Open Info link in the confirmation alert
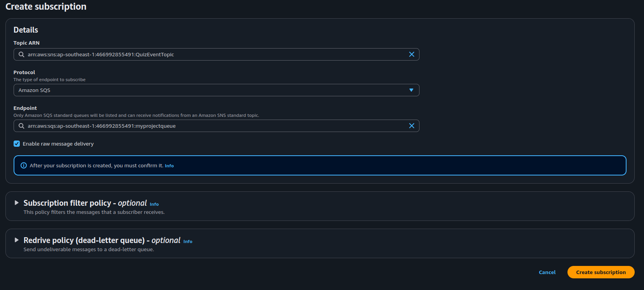Viewport: 644px width, 290px height. pyautogui.click(x=169, y=166)
